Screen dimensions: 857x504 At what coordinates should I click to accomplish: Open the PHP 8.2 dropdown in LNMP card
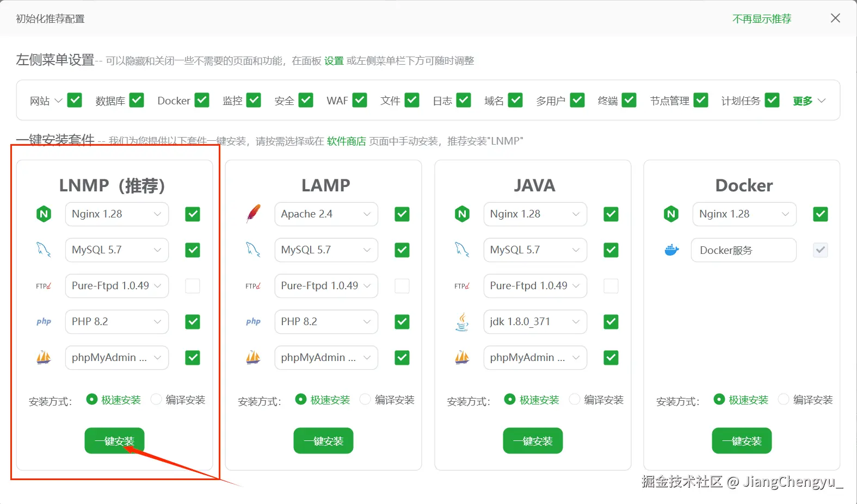pyautogui.click(x=117, y=322)
